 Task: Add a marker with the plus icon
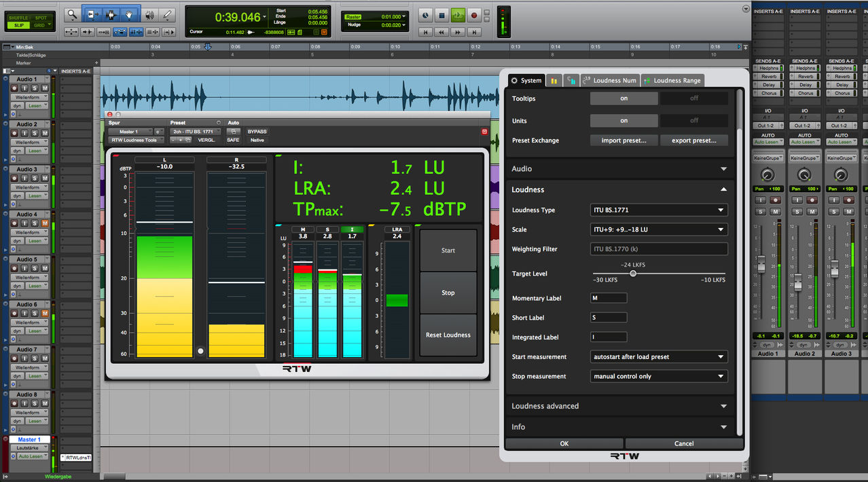(96, 63)
